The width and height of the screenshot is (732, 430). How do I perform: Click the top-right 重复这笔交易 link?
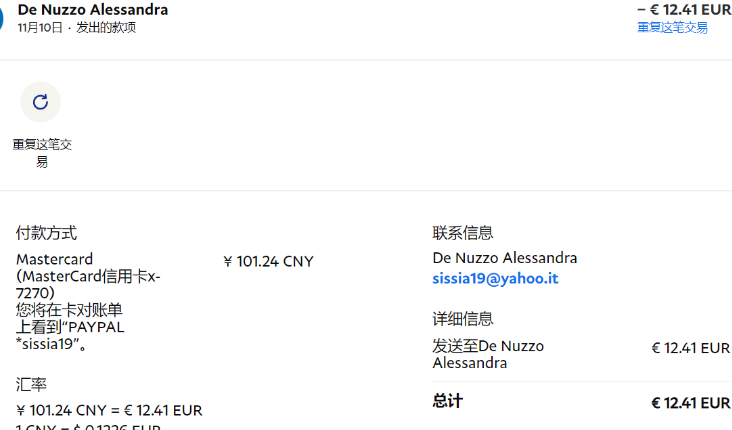pyautogui.click(x=672, y=28)
